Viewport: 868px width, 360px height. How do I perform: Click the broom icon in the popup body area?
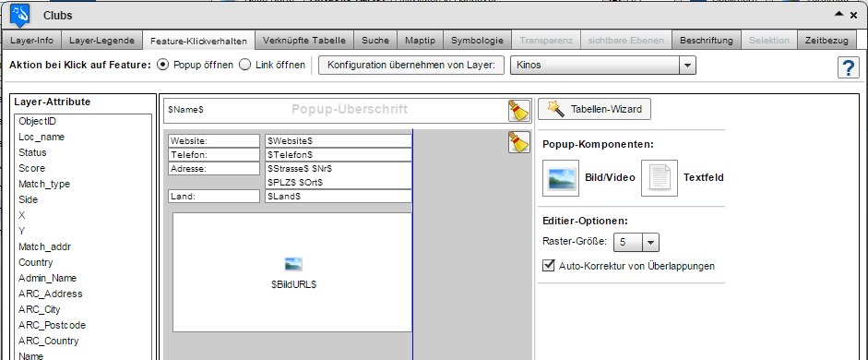(518, 142)
